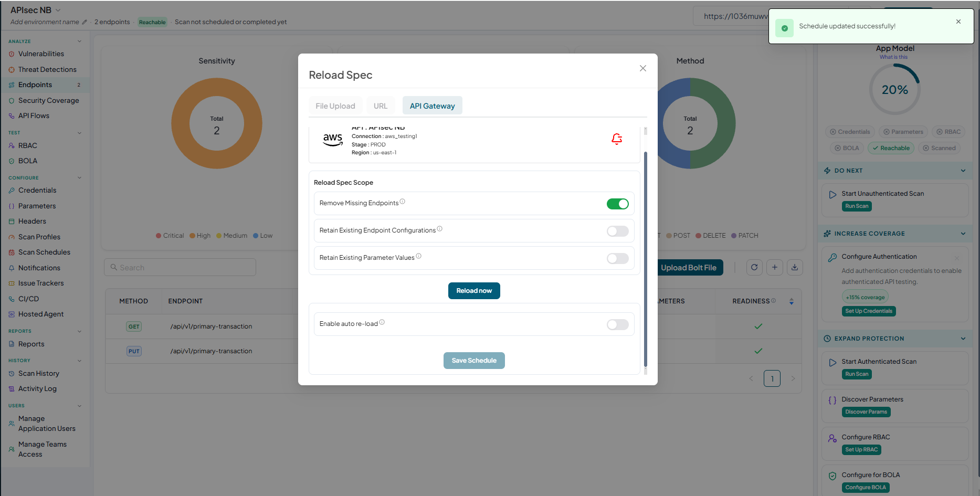The height and width of the screenshot is (496, 980).
Task: Click the PATCH purple legend swatch
Action: 734,236
